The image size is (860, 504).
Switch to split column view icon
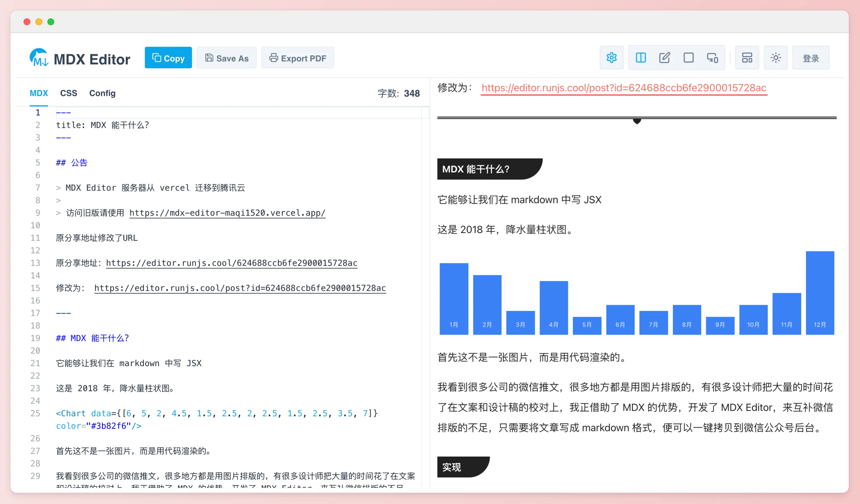641,58
